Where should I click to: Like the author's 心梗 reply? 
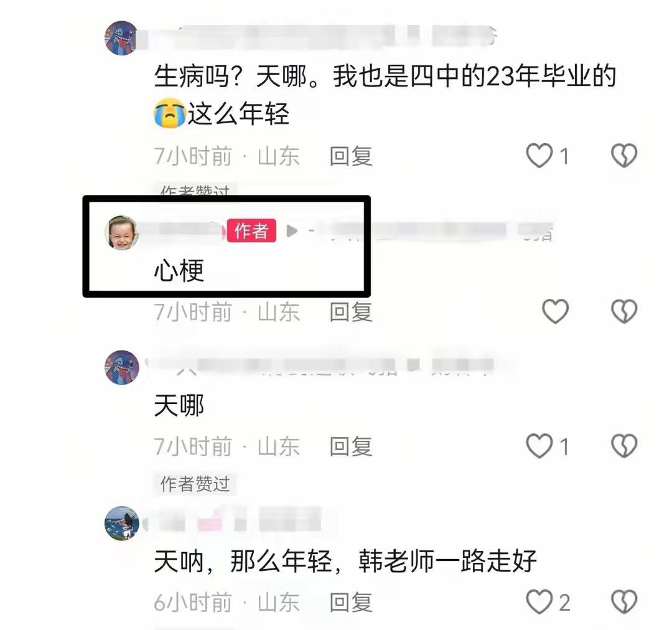[x=556, y=311]
